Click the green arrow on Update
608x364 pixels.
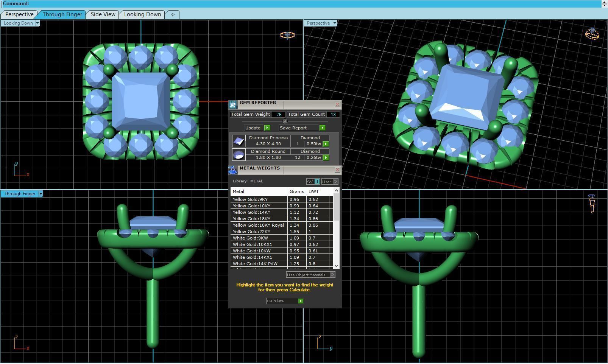[x=267, y=128]
